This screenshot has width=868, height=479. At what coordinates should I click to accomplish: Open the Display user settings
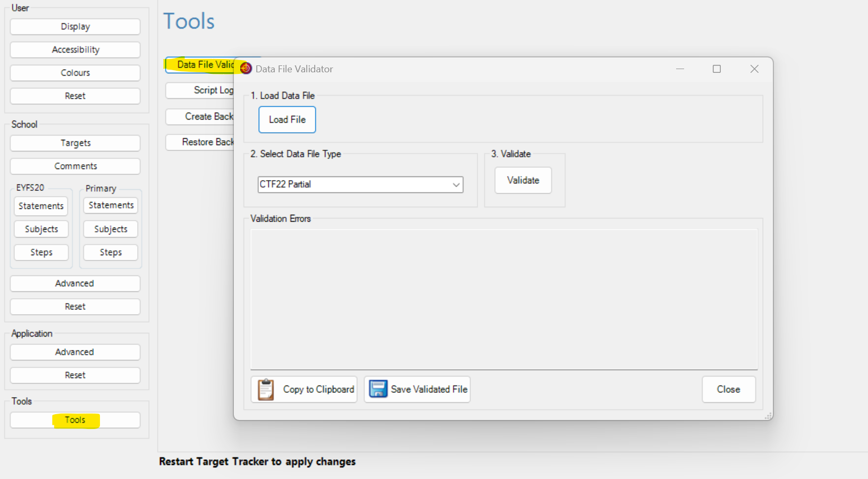(75, 27)
